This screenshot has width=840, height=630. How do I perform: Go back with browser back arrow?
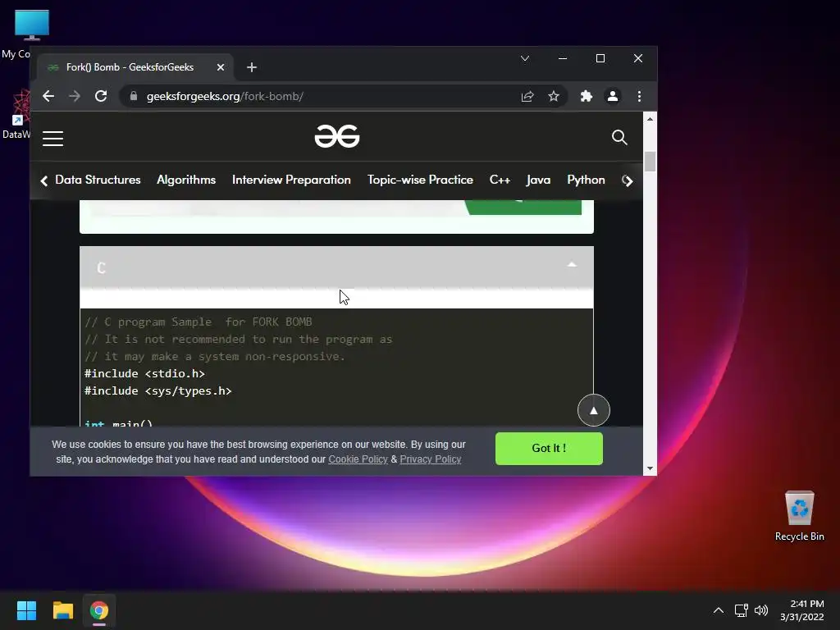[x=48, y=97]
